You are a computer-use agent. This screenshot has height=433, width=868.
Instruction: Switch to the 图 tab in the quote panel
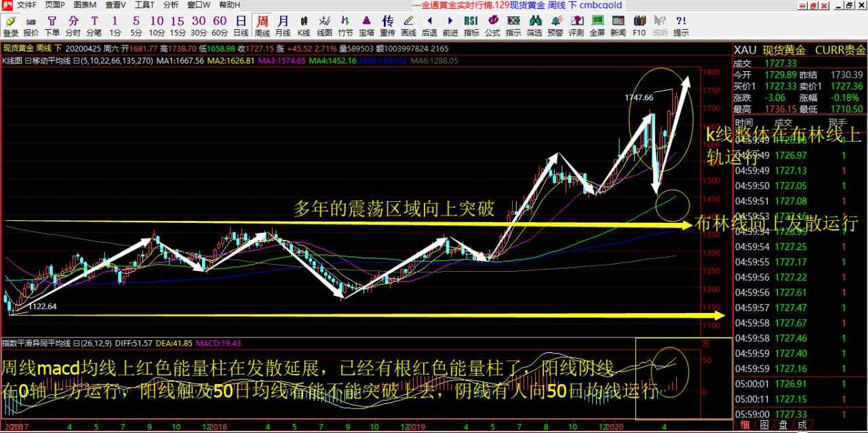pyautogui.click(x=764, y=426)
